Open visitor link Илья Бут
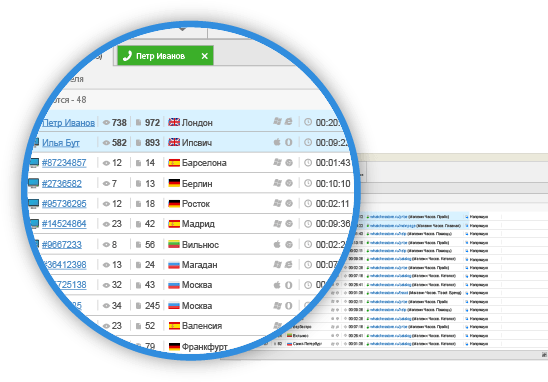The height and width of the screenshot is (382, 548). [61, 143]
